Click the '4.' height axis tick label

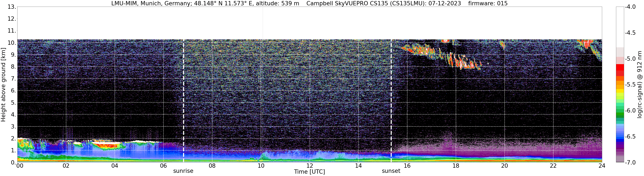point(13,114)
